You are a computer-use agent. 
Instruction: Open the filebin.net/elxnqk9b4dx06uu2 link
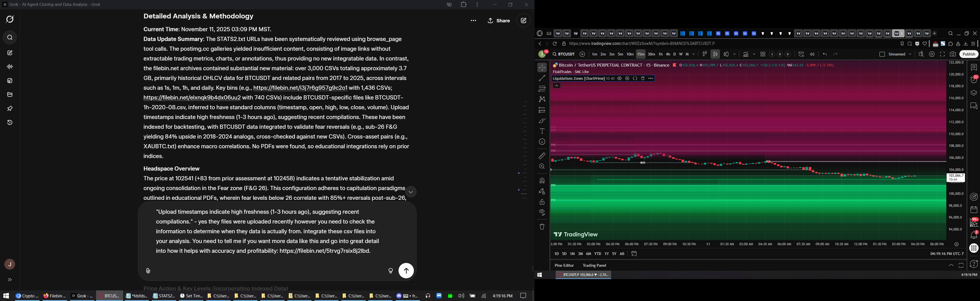coord(192,98)
